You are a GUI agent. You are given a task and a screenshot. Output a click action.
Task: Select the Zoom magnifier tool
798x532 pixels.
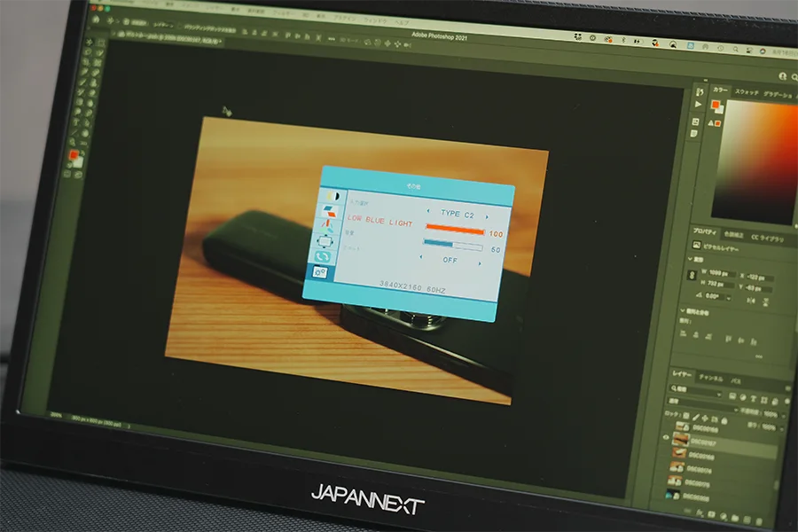73,143
